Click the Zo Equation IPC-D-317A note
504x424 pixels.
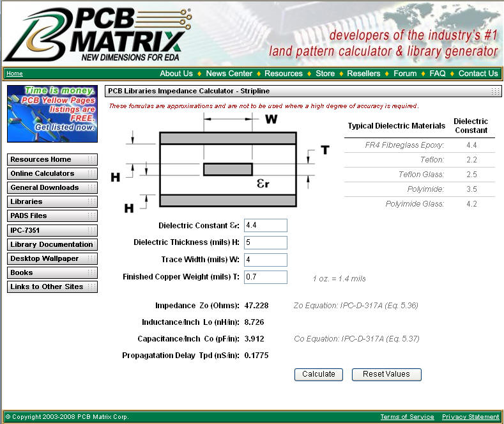(x=356, y=306)
